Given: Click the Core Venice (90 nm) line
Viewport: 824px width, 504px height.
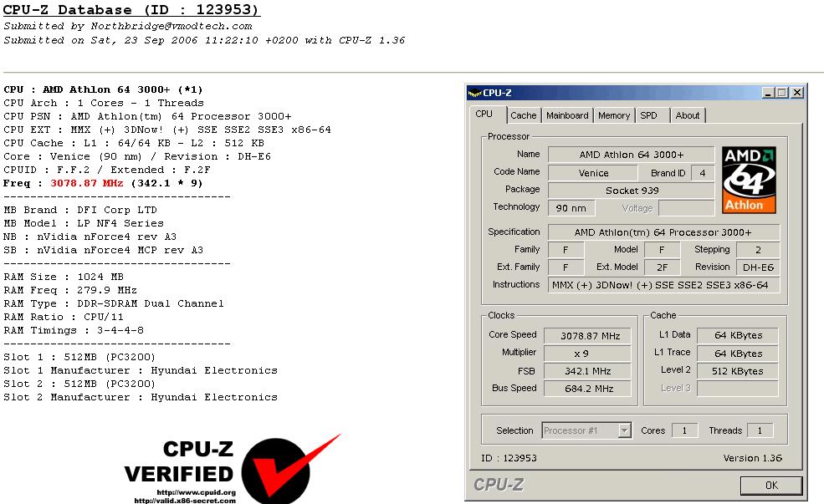Looking at the screenshot, I should [x=136, y=156].
